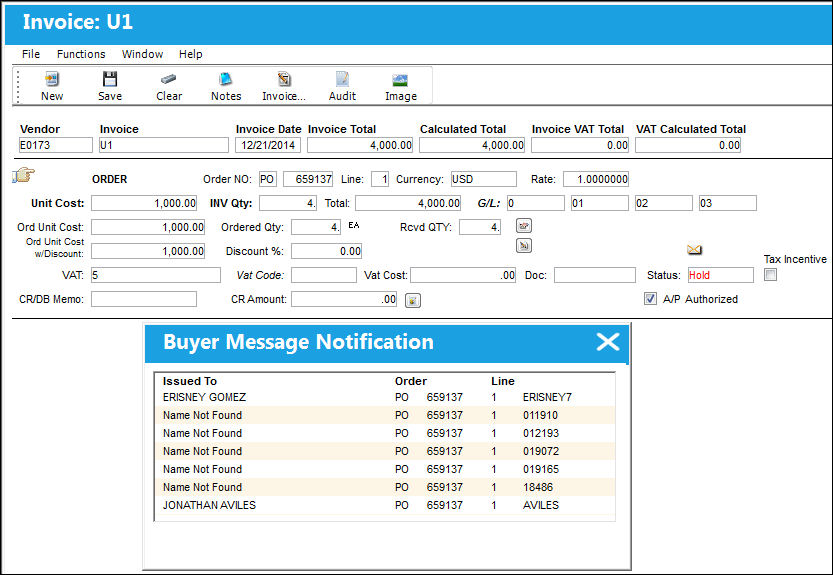Click the Ord Unit Cost field
This screenshot has width=833, height=575.
point(148,227)
